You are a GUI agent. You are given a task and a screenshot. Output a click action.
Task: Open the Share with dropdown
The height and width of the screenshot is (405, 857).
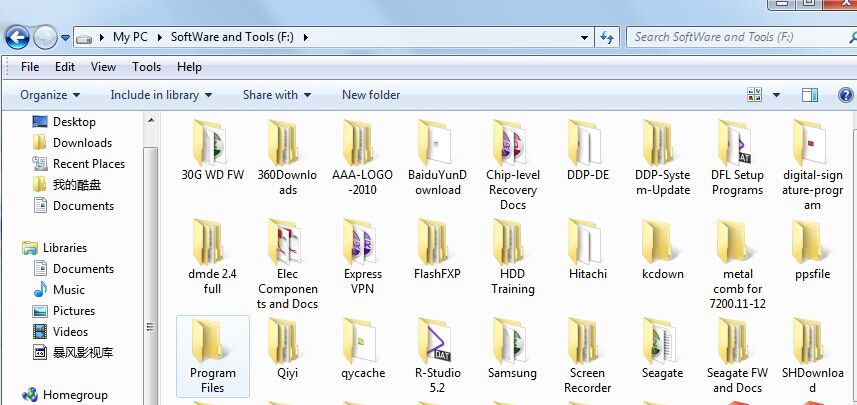[277, 95]
